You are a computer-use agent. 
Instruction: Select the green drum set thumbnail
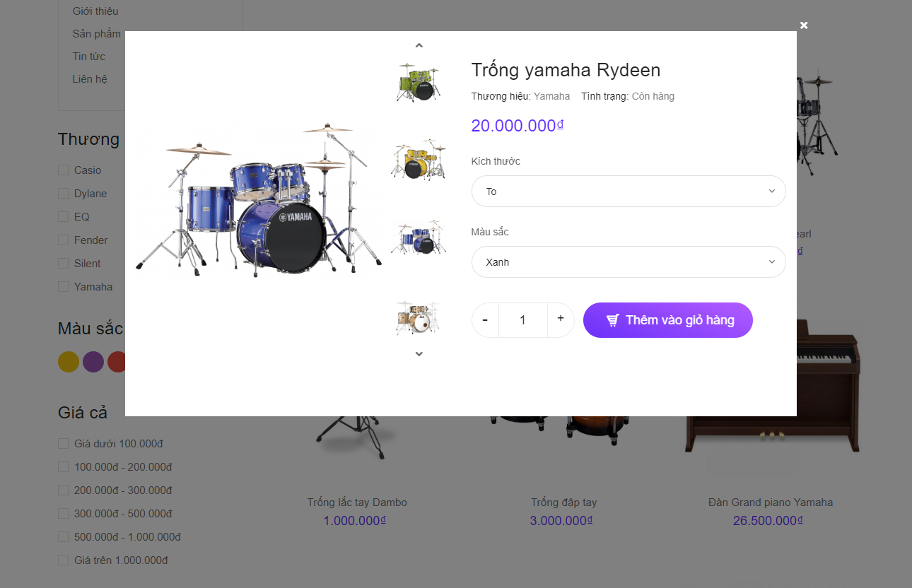pos(419,82)
